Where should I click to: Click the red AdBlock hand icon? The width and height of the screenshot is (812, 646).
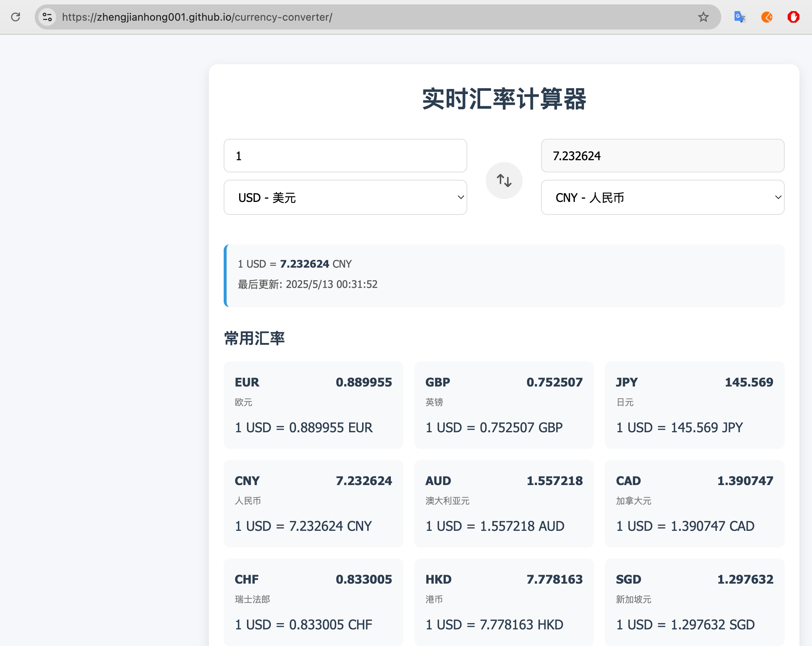793,17
